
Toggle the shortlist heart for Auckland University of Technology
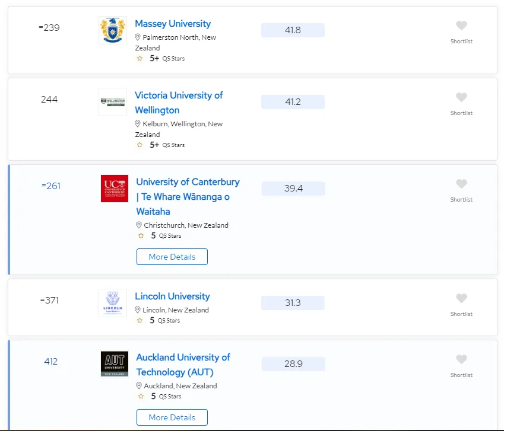click(x=461, y=359)
